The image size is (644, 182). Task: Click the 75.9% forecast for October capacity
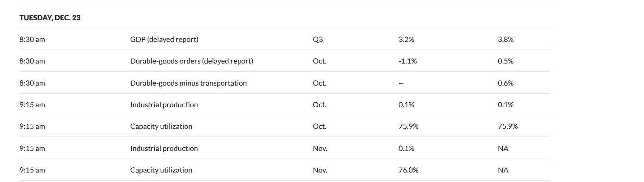(408, 126)
